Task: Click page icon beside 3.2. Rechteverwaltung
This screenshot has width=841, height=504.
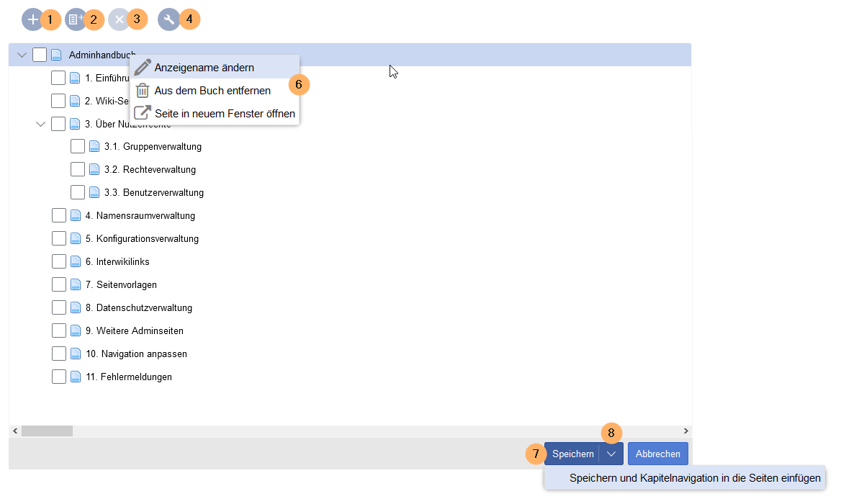Action: tap(94, 170)
